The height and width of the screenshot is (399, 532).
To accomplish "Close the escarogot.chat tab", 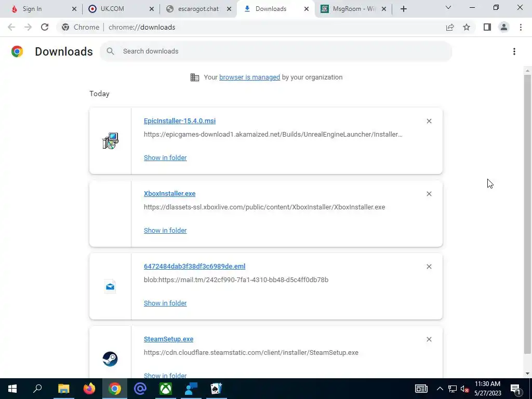I will click(229, 9).
